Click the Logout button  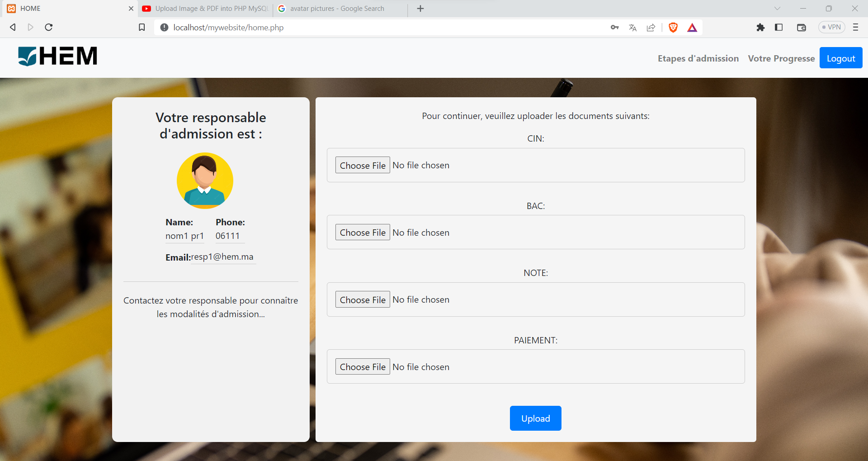point(841,58)
